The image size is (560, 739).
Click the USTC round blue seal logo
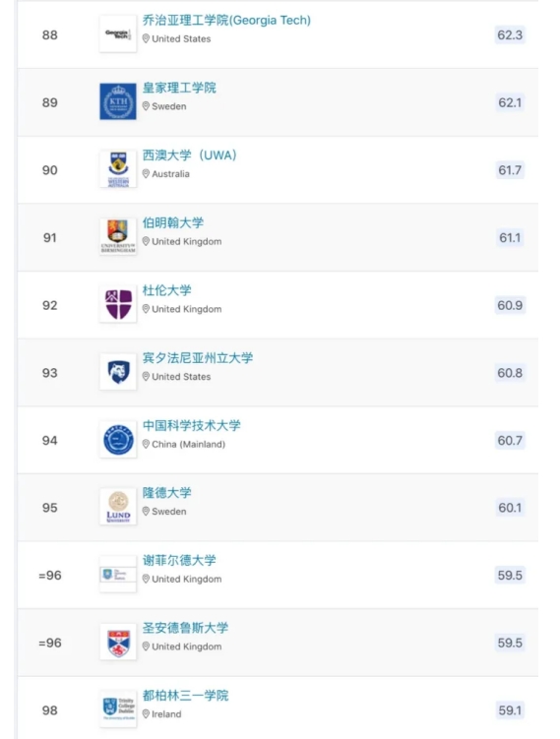[x=118, y=440]
